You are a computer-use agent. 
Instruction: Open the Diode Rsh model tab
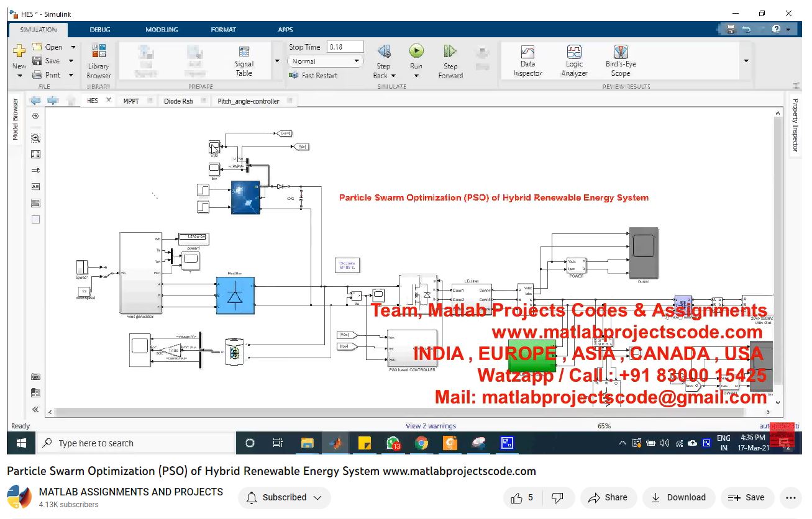point(178,101)
